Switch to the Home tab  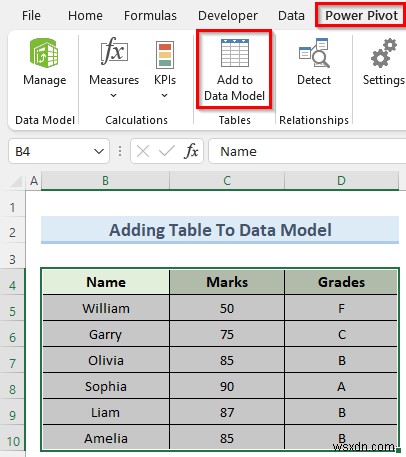(x=85, y=16)
